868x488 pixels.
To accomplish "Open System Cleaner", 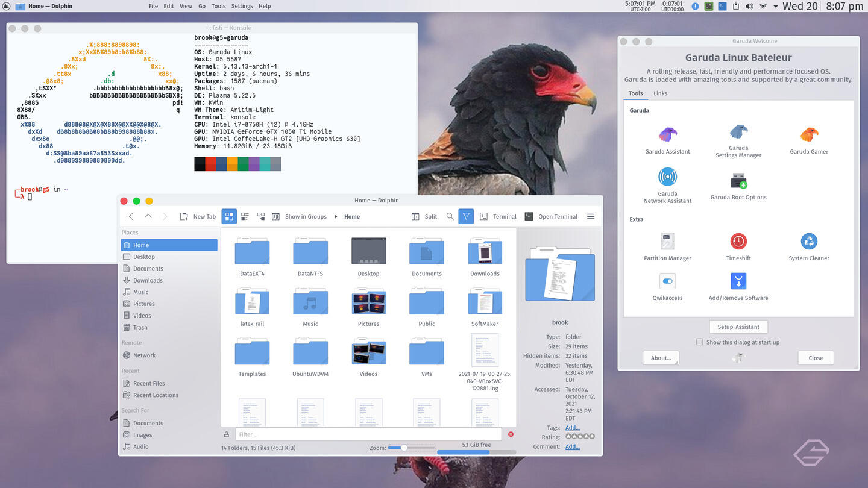I will click(809, 247).
